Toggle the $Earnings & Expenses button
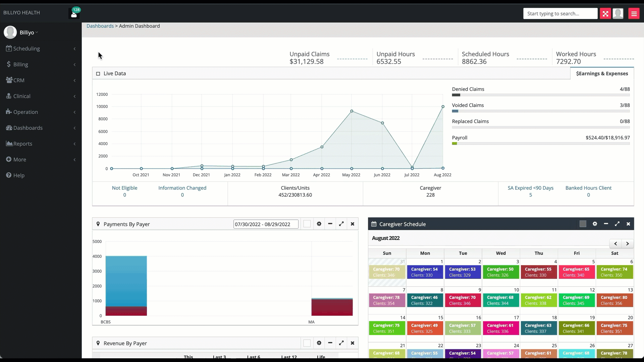The image size is (644, 362). (602, 73)
